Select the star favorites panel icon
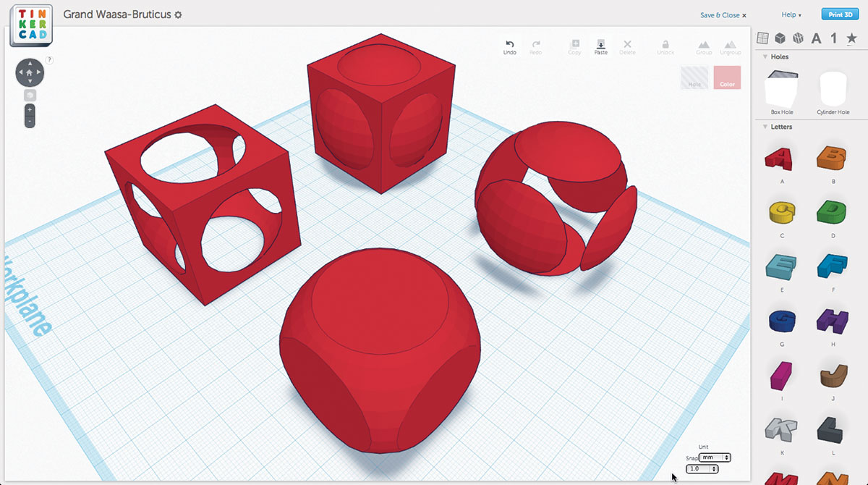 [851, 38]
